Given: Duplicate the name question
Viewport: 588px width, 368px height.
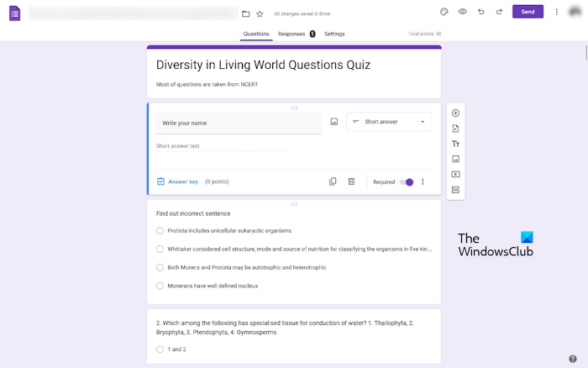Looking at the screenshot, I should pos(333,181).
